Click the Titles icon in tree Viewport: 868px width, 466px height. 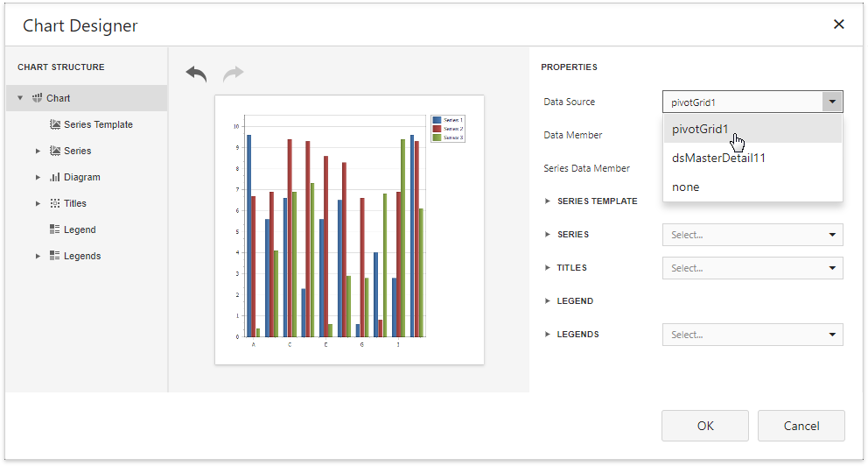[x=55, y=203]
